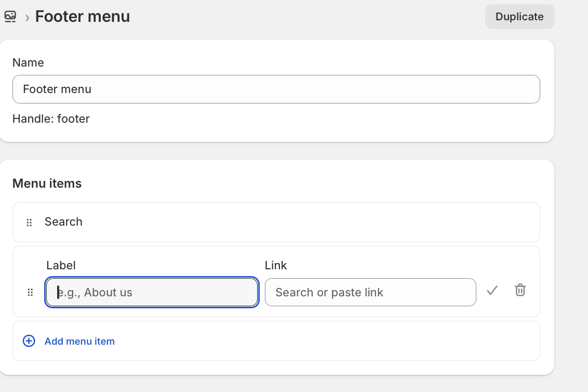Open the "Search or paste link" box
Image resolution: width=588 pixels, height=392 pixels.
coord(370,292)
